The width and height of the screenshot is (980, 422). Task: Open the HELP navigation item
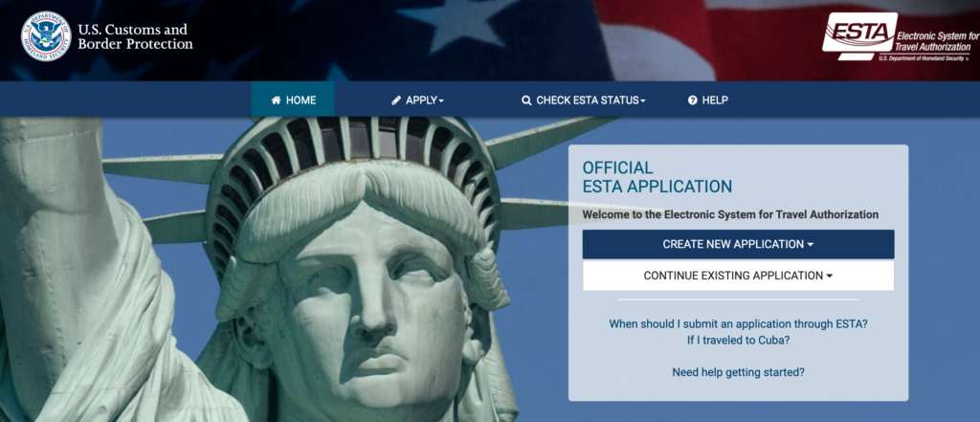(x=707, y=100)
